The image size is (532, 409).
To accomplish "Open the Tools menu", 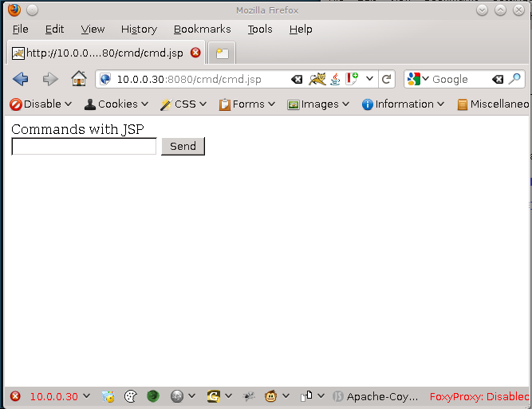I will [x=259, y=29].
